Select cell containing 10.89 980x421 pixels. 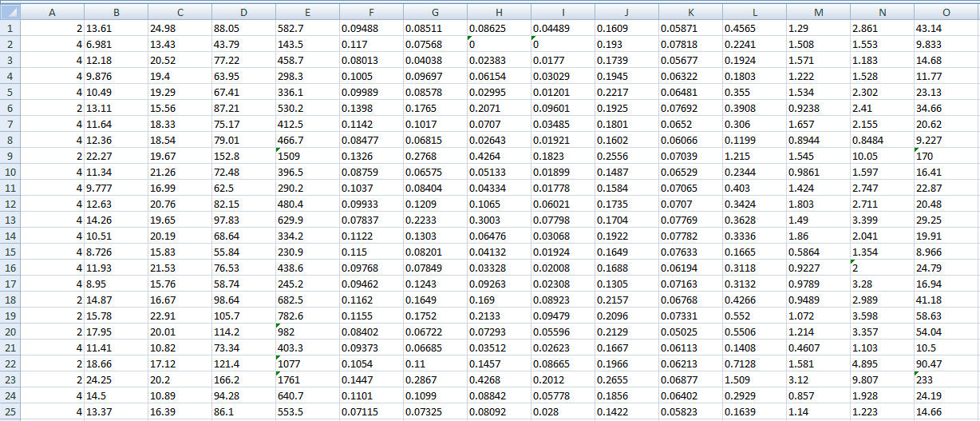[x=180, y=395]
